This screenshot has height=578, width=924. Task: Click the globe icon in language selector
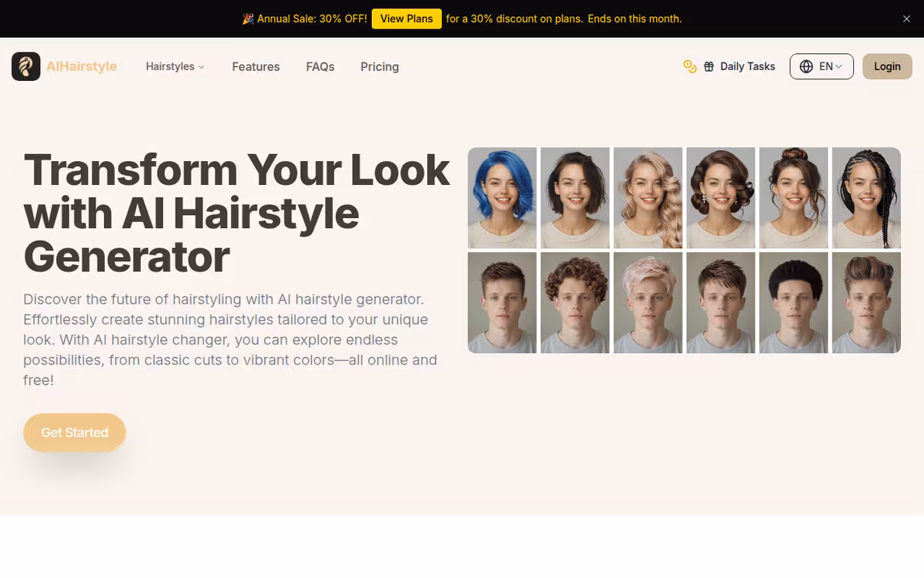pyautogui.click(x=806, y=66)
